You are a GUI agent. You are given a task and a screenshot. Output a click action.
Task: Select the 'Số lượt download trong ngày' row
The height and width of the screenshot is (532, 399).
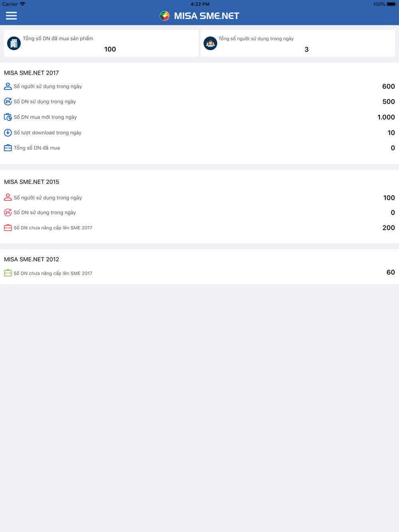199,133
